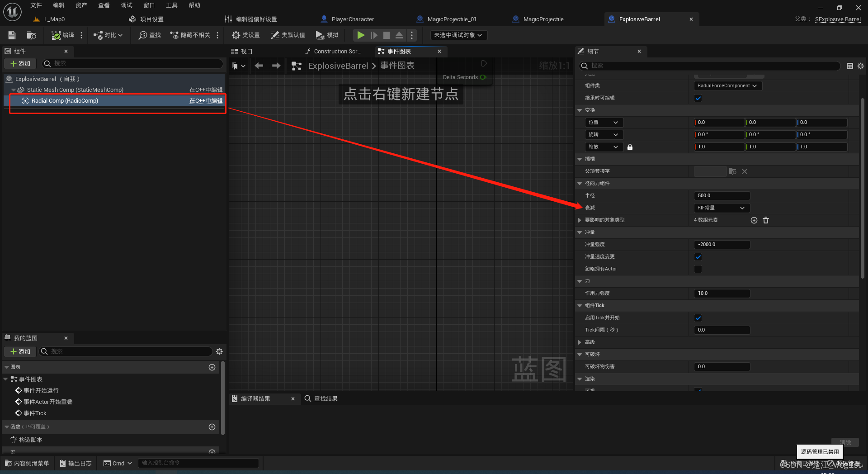Click the Stop playback button
868x474 pixels.
(387, 35)
